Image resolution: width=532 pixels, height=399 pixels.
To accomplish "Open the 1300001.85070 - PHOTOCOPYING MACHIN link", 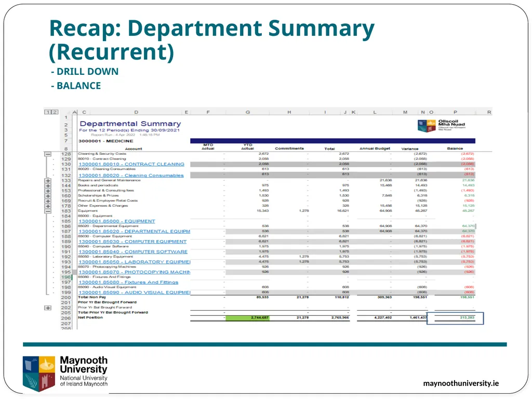I will tap(135, 272).
